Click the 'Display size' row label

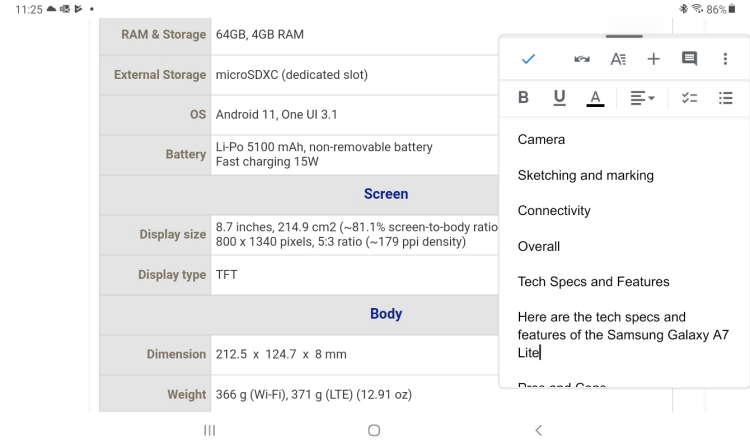pyautogui.click(x=173, y=234)
